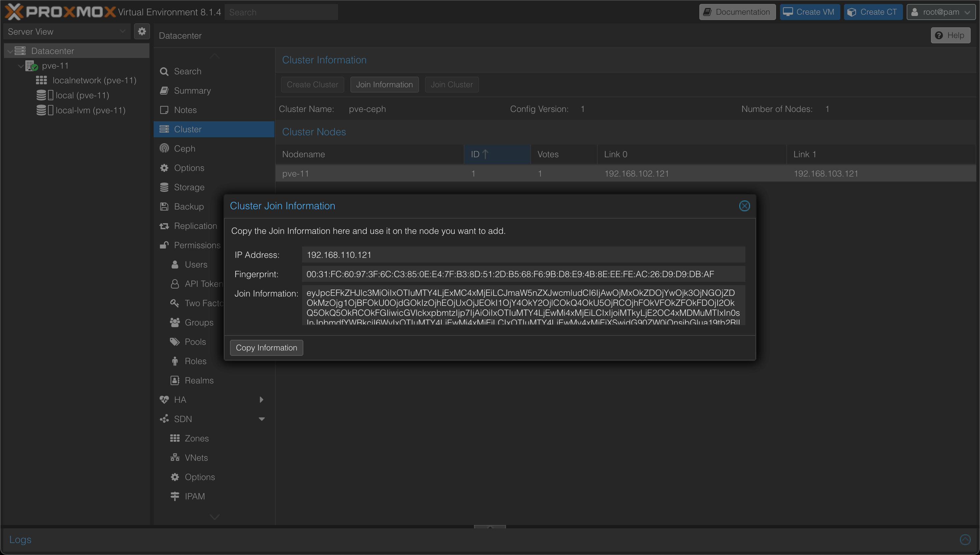The width and height of the screenshot is (980, 555).
Task: Click the Join Information button
Action: [384, 85]
